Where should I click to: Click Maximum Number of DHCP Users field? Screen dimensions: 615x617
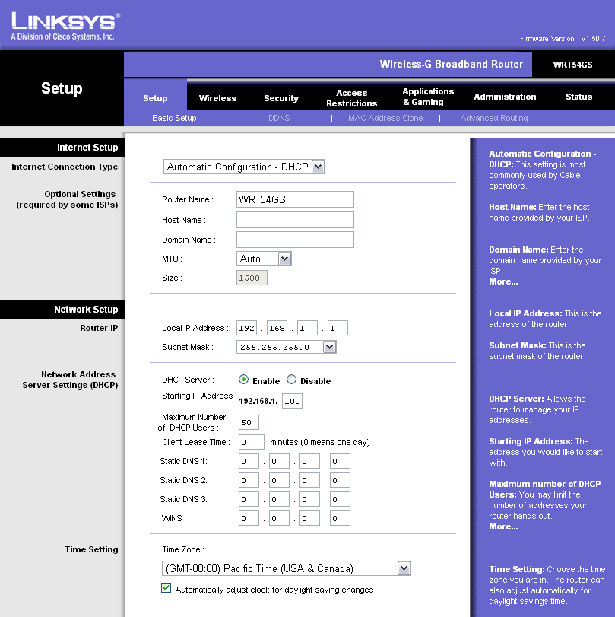click(x=249, y=422)
